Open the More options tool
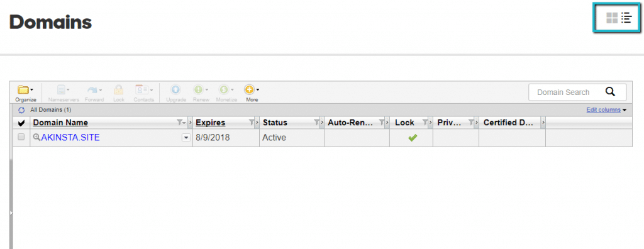Screen dimensions: 644x249 [x=252, y=93]
